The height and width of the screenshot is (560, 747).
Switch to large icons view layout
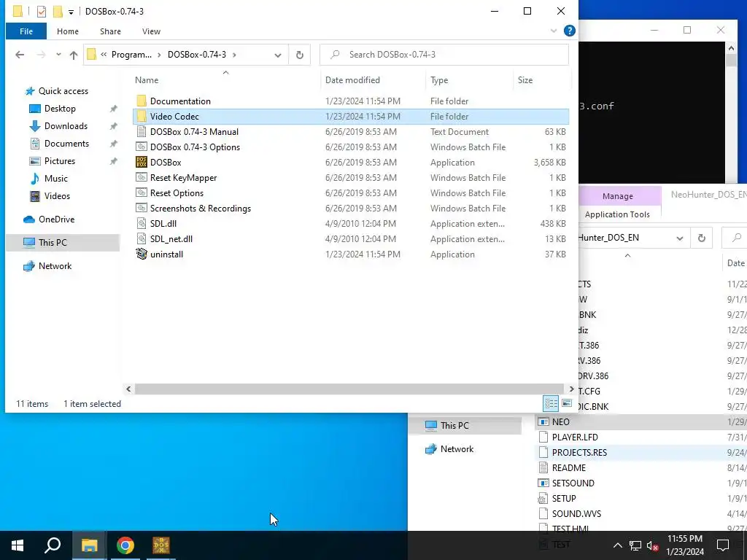pos(566,404)
